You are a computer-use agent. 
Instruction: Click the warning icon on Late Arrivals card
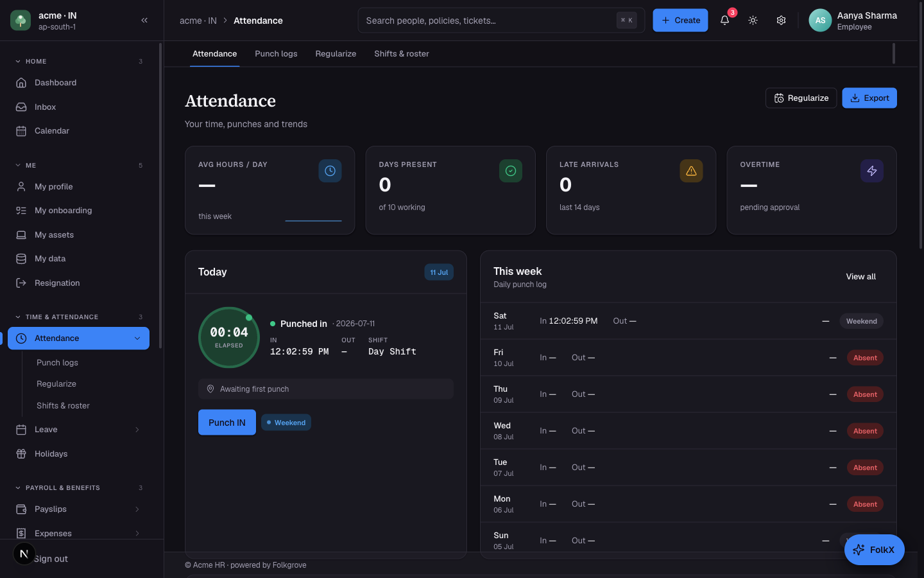[x=691, y=171]
